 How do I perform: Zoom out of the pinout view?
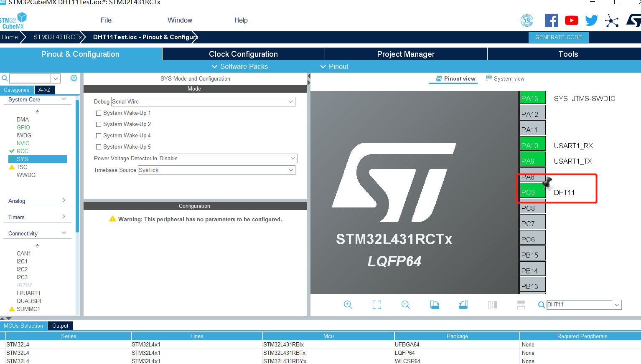coord(406,305)
